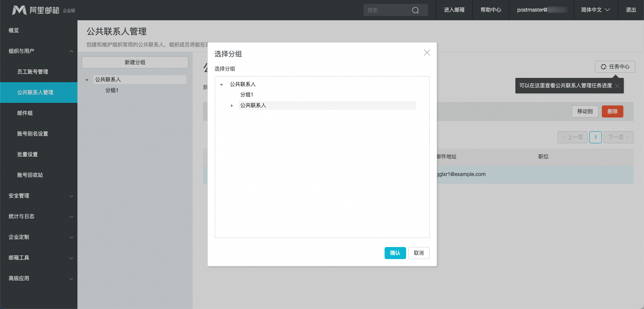This screenshot has height=309, width=644.
Task: Click the 进入邮箱 header link
Action: pyautogui.click(x=454, y=10)
